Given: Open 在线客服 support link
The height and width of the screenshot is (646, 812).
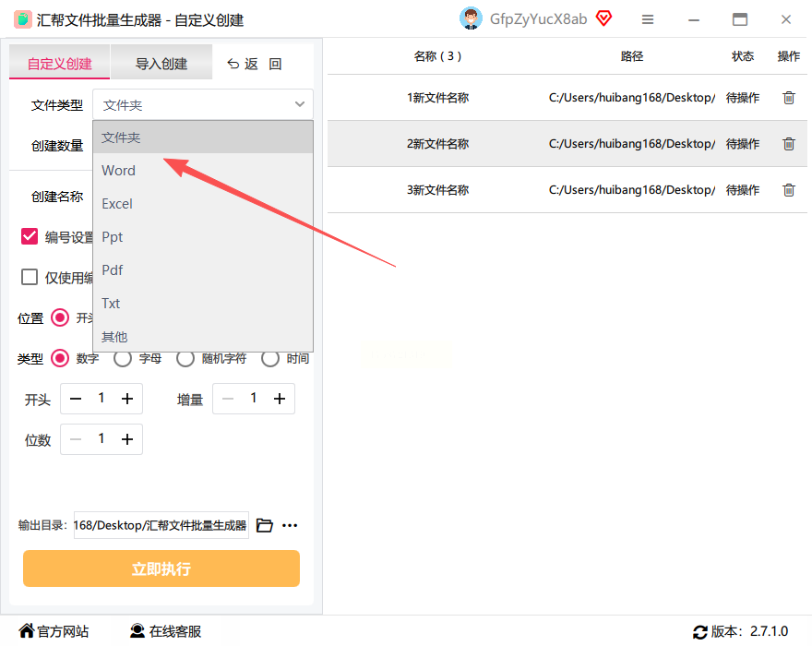Looking at the screenshot, I should [x=165, y=631].
